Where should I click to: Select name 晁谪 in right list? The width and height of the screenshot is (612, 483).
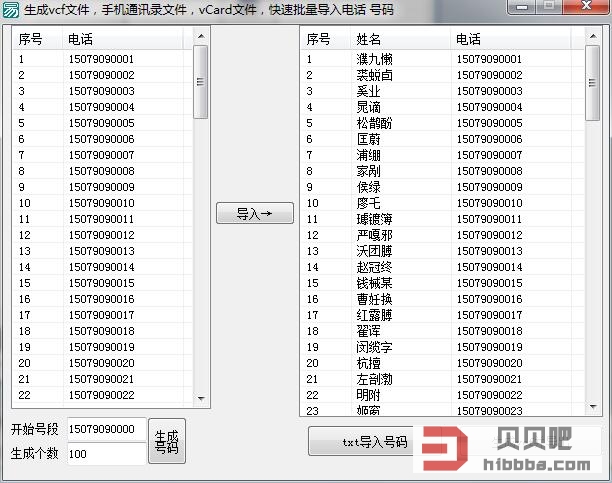368,107
